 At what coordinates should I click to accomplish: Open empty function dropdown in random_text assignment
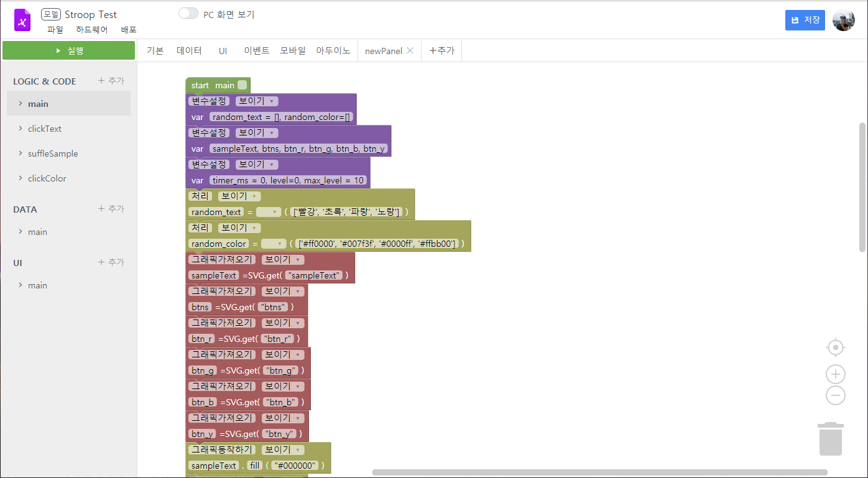(x=268, y=212)
